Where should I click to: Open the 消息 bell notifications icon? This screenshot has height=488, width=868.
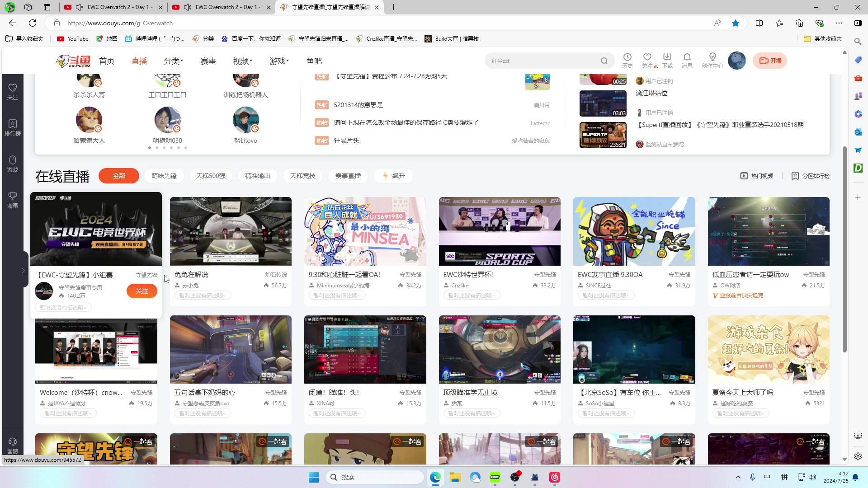pos(687,60)
